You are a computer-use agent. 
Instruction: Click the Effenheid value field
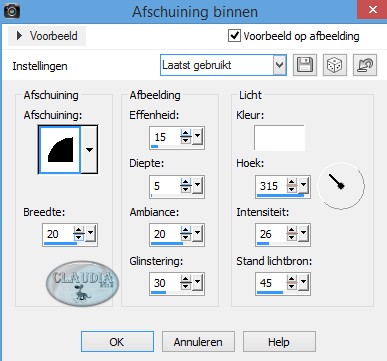[x=165, y=137]
